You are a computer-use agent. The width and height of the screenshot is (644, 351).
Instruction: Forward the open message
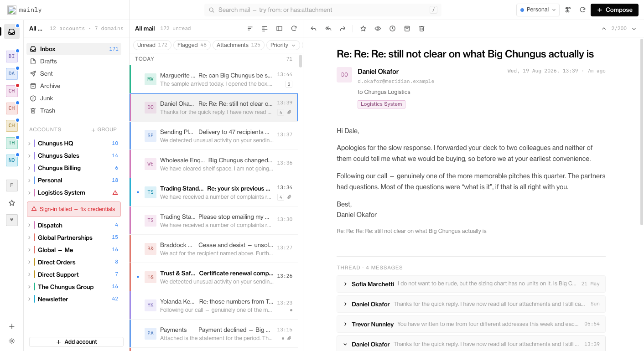coord(343,28)
